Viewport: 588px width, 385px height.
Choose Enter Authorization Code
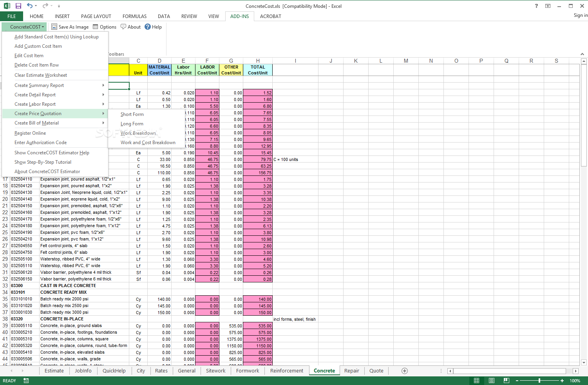(x=55, y=143)
